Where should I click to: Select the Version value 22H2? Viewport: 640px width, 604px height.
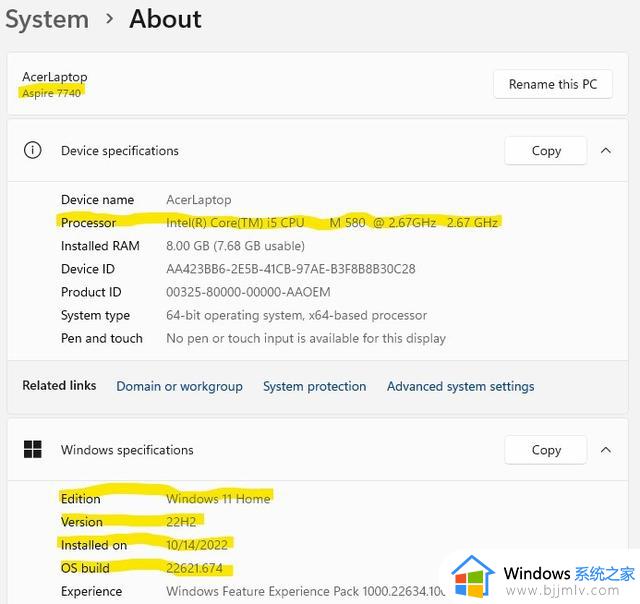pyautogui.click(x=181, y=522)
